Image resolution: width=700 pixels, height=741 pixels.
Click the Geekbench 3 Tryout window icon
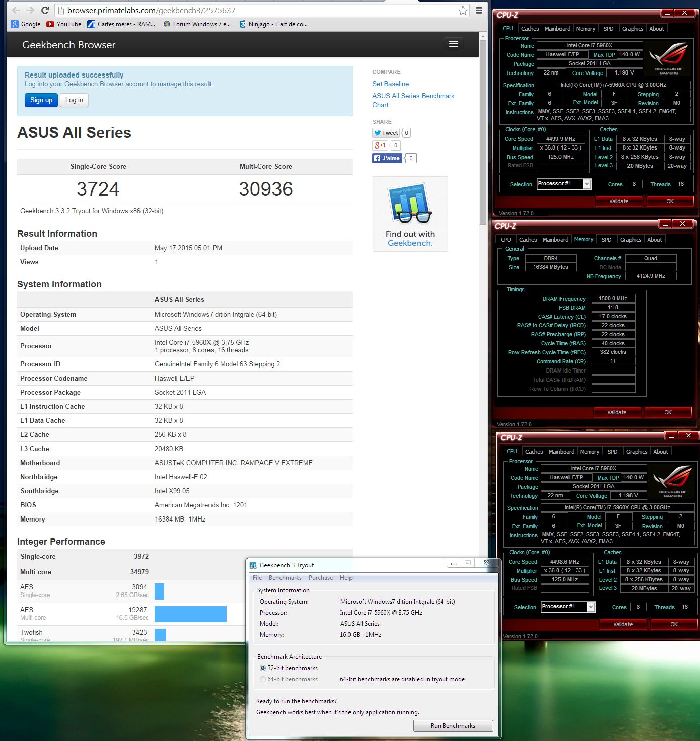[253, 565]
